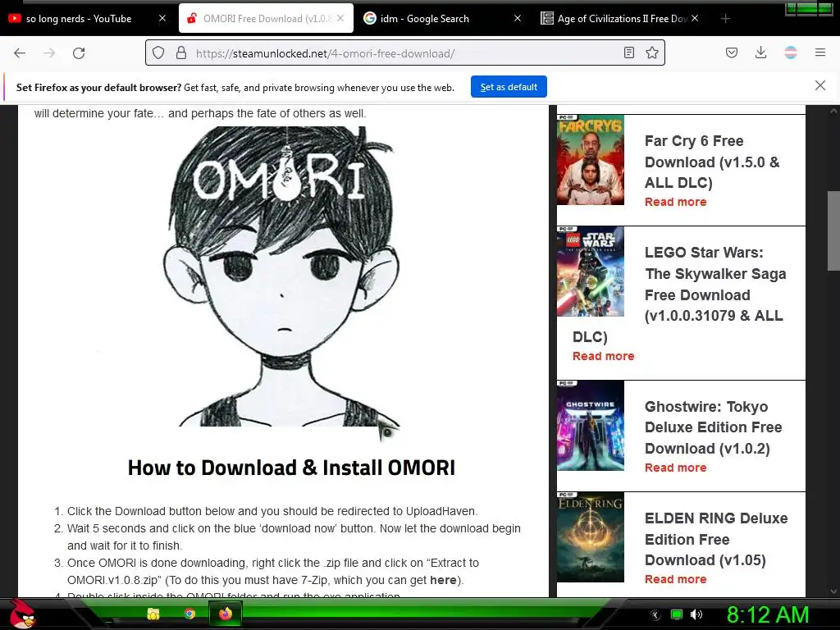
Task: Click Read more under Far Cry 6
Action: tap(676, 202)
